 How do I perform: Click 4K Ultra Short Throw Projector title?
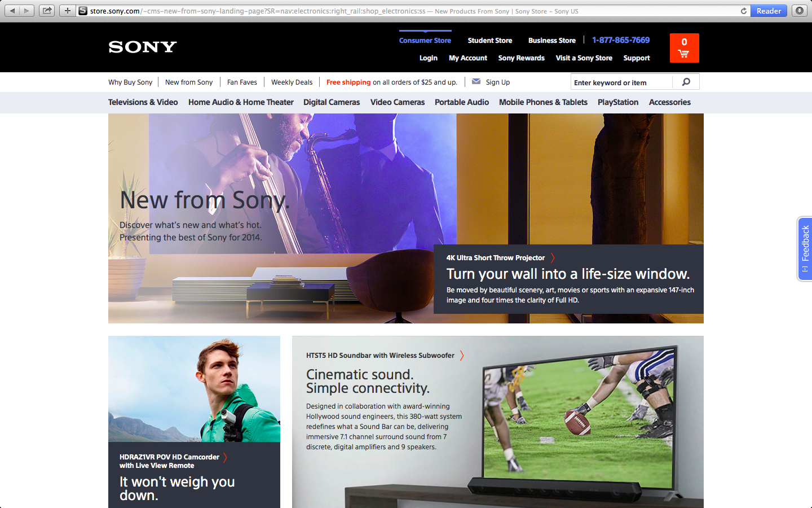[x=496, y=258]
